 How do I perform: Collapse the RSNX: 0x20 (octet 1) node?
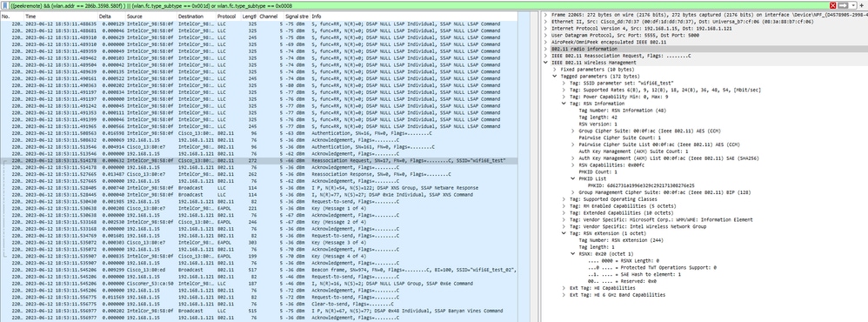click(573, 254)
